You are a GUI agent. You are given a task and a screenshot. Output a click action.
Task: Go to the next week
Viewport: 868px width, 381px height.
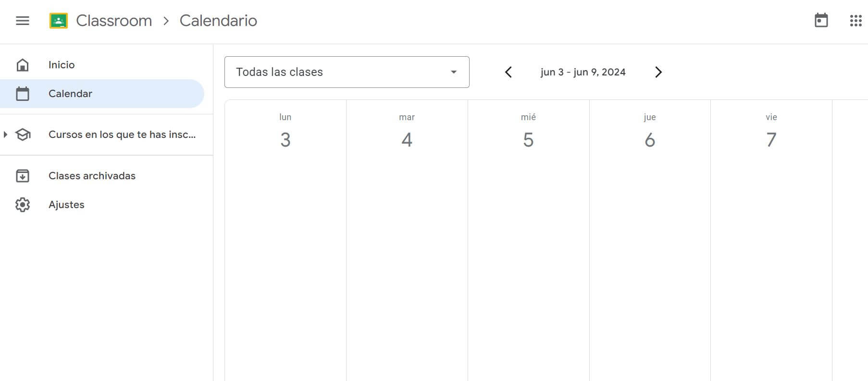coord(658,72)
